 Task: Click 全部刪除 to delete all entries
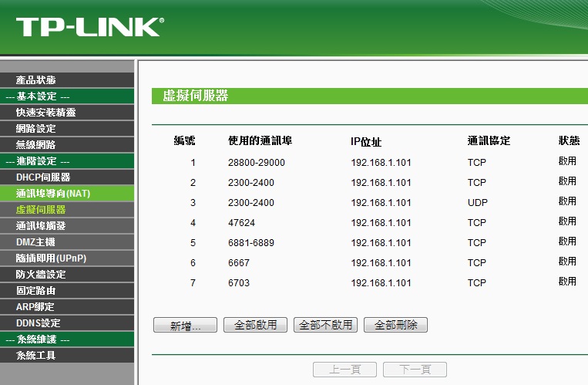coord(395,326)
